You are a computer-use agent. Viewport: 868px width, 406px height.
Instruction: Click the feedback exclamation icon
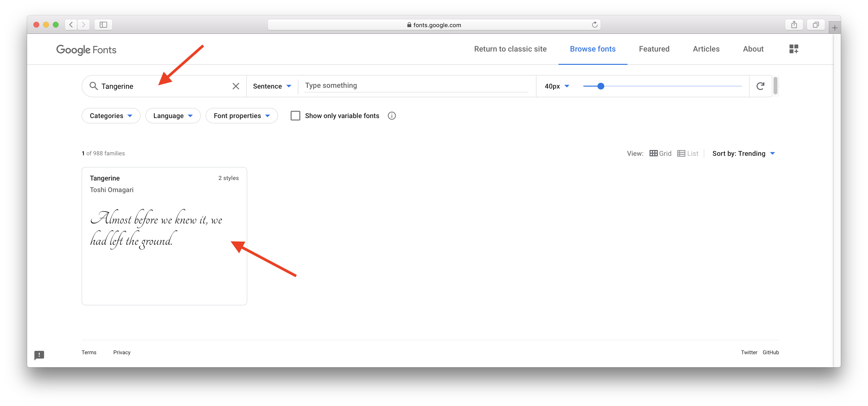[39, 354]
